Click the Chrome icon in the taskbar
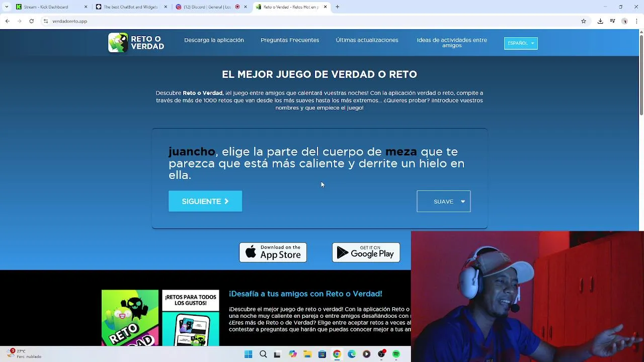 pos(337,354)
